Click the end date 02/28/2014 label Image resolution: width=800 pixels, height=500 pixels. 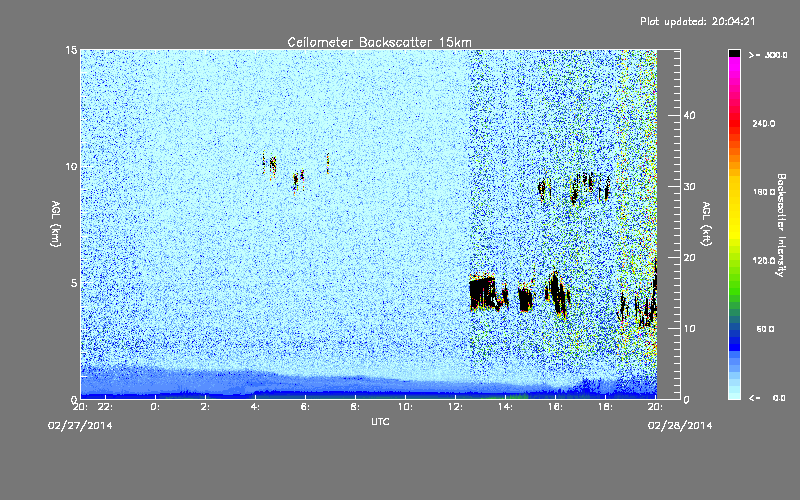680,426
